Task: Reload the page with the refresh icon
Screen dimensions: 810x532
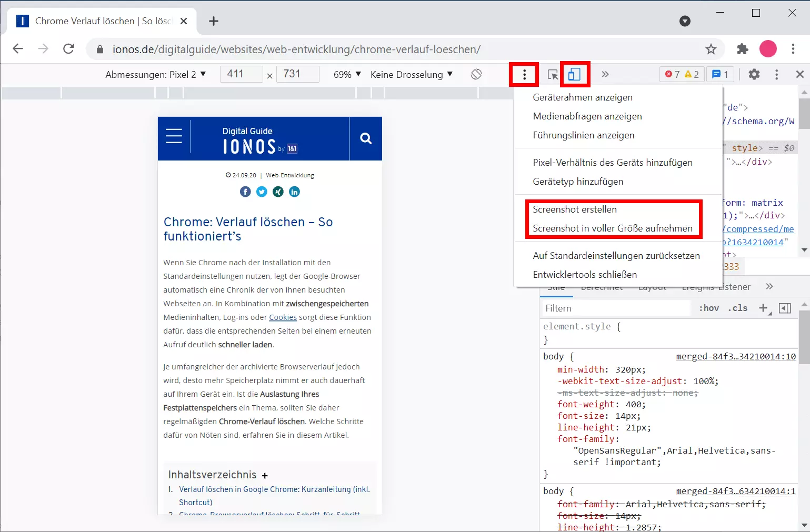Action: pyautogui.click(x=68, y=49)
